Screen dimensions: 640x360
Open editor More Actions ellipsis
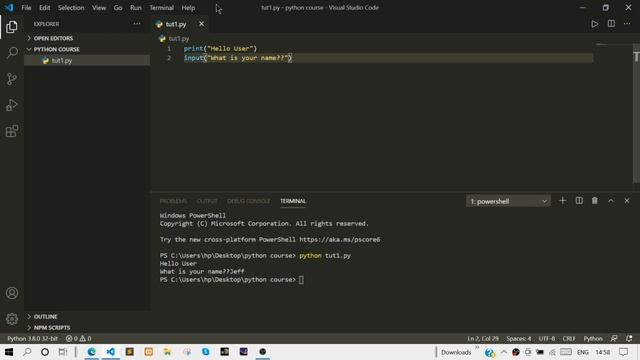627,24
